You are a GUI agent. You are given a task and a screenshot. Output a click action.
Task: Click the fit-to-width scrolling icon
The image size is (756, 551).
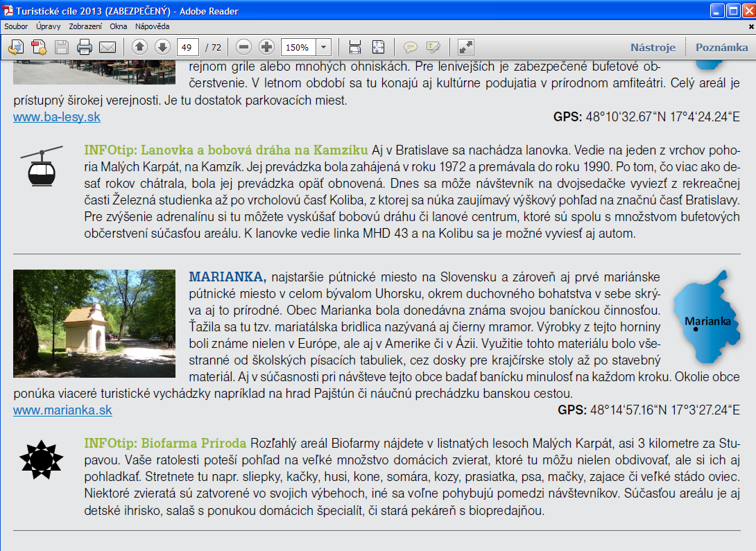point(355,47)
